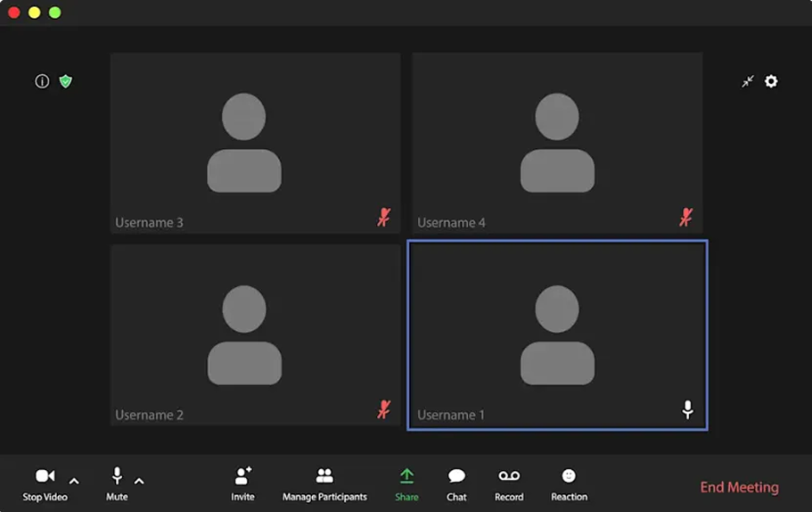This screenshot has height=512, width=812.
Task: Toggle the Mute microphone button
Action: tap(117, 476)
